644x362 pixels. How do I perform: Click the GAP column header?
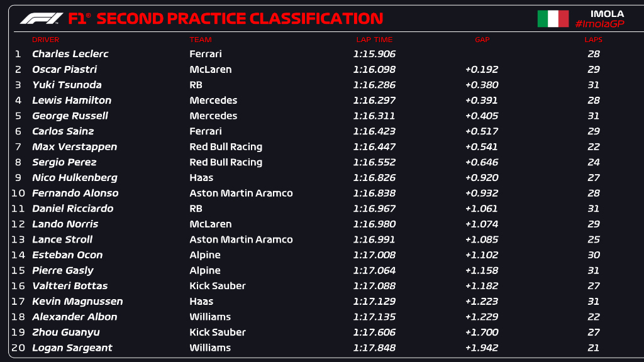point(482,40)
